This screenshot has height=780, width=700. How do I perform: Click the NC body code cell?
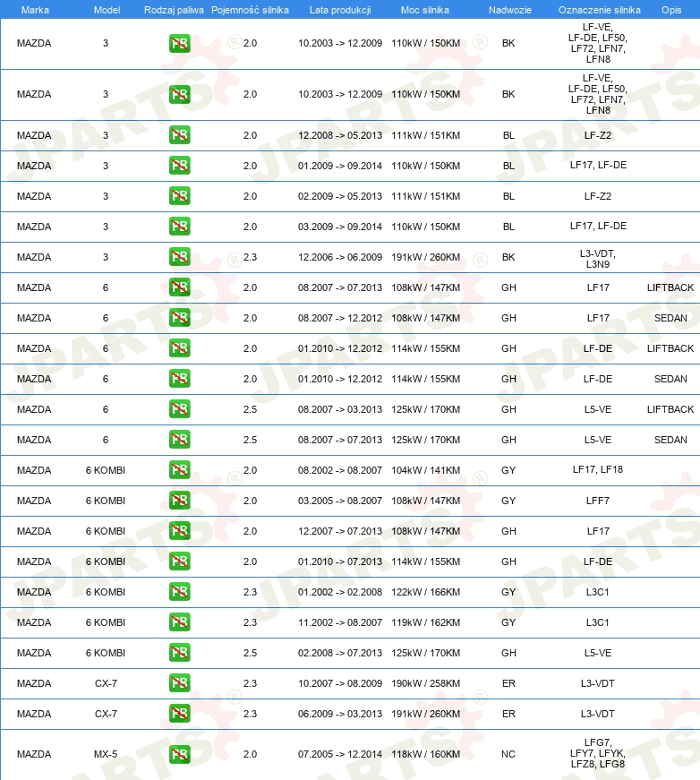[508, 754]
